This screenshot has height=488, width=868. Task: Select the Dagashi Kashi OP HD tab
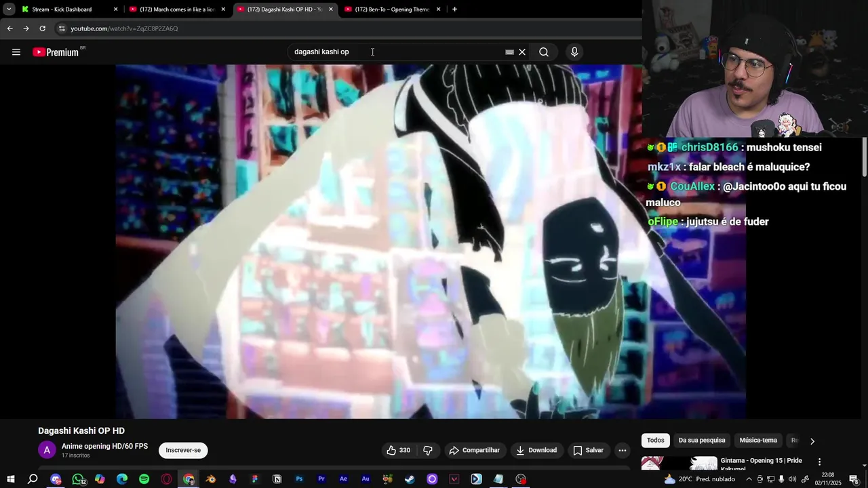[285, 9]
